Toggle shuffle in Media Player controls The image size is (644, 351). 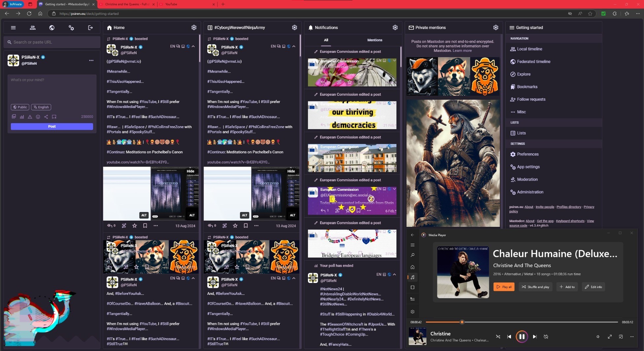coord(498,336)
